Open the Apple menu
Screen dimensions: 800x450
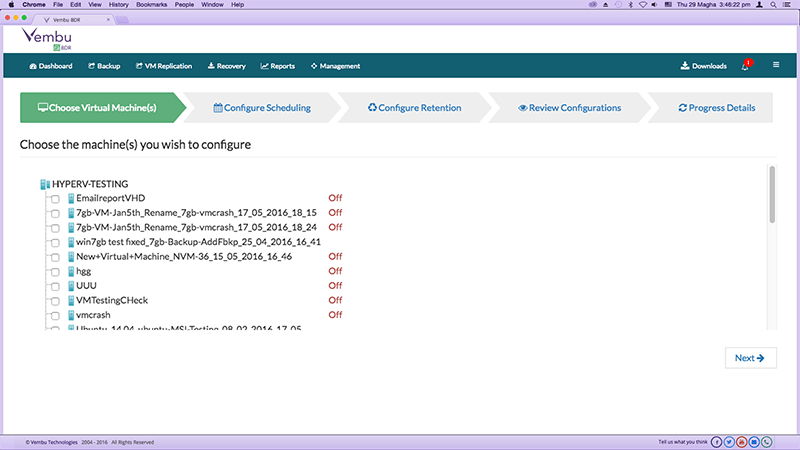click(11, 5)
